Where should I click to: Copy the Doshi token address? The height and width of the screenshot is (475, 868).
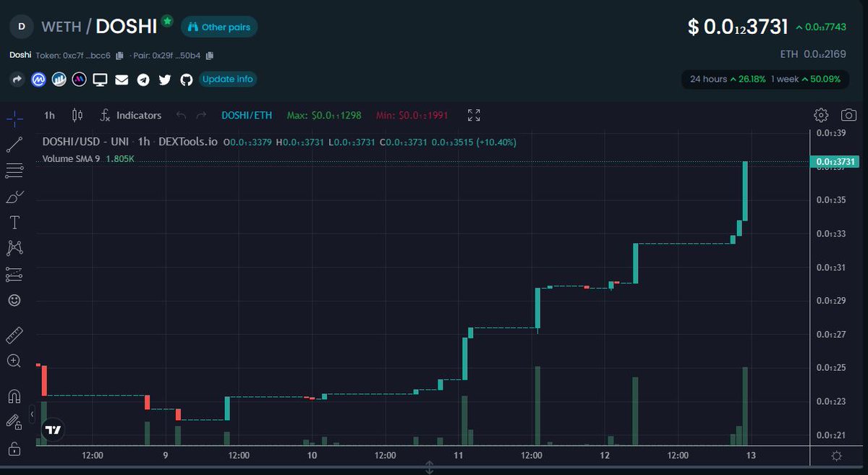click(x=119, y=55)
